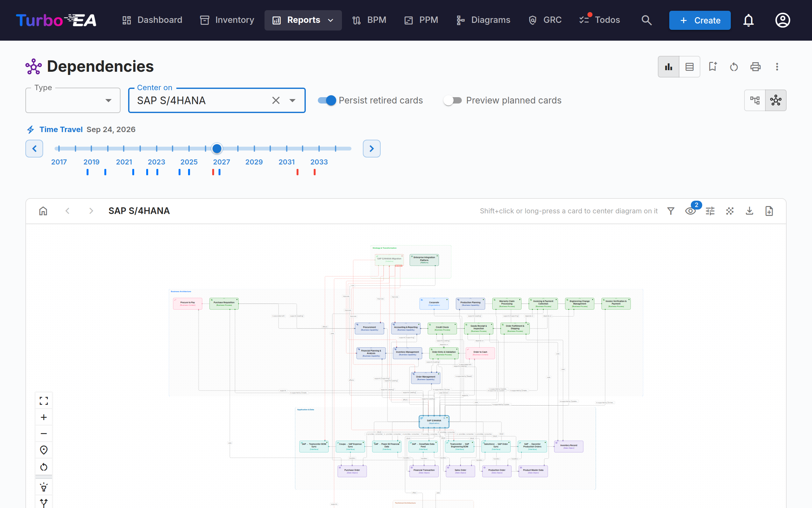This screenshot has height=508, width=812.
Task: Click the scatter dots layout icon
Action: click(730, 211)
